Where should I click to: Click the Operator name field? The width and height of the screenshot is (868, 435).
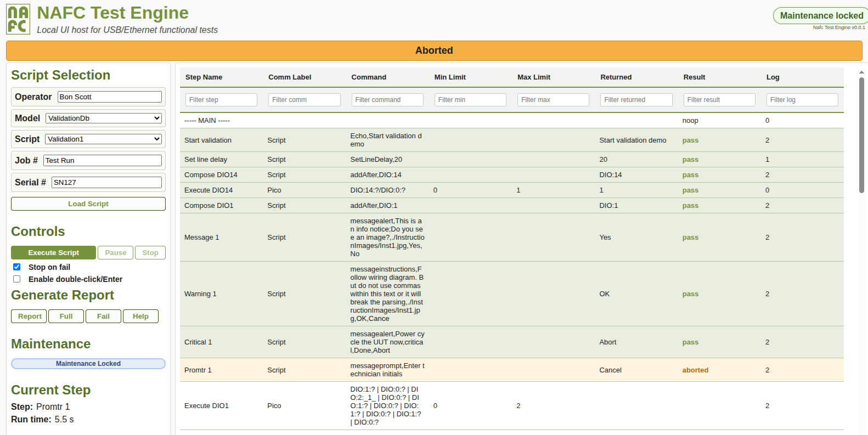tap(110, 97)
